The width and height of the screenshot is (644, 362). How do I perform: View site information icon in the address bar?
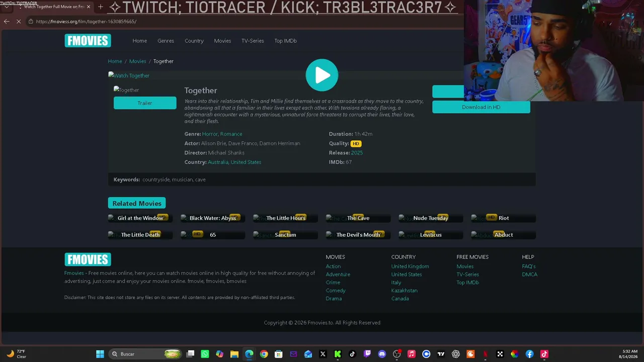click(x=31, y=22)
